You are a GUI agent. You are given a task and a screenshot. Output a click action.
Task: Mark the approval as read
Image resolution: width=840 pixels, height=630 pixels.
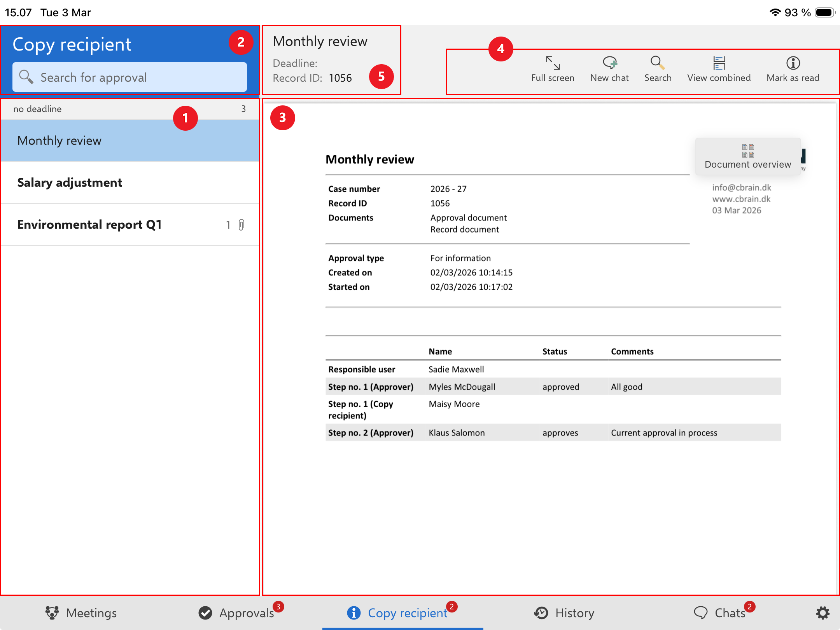793,69
